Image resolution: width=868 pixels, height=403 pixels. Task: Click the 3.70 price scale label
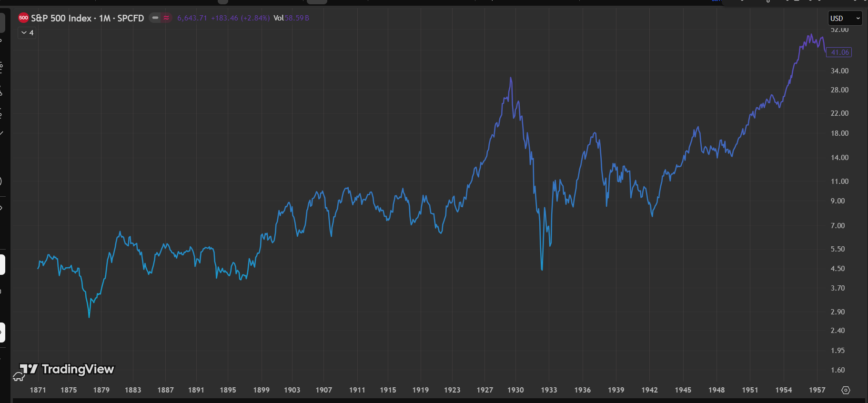(x=838, y=288)
